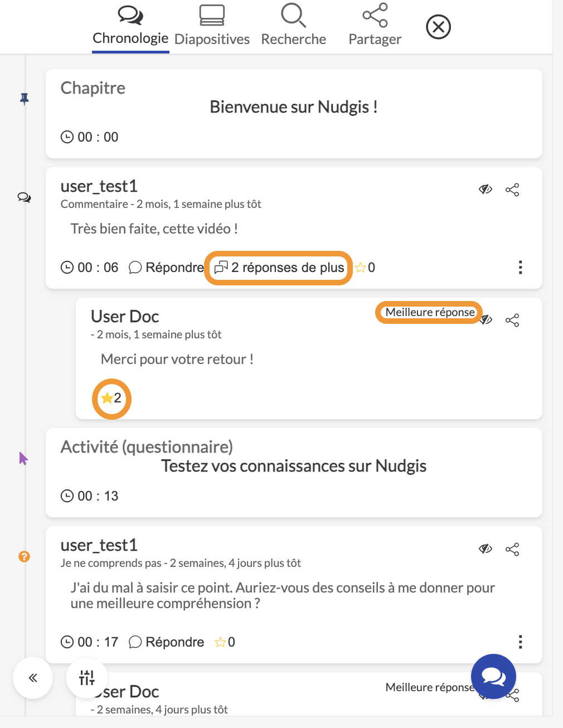Click share icon on User Doc's reply

click(x=512, y=320)
